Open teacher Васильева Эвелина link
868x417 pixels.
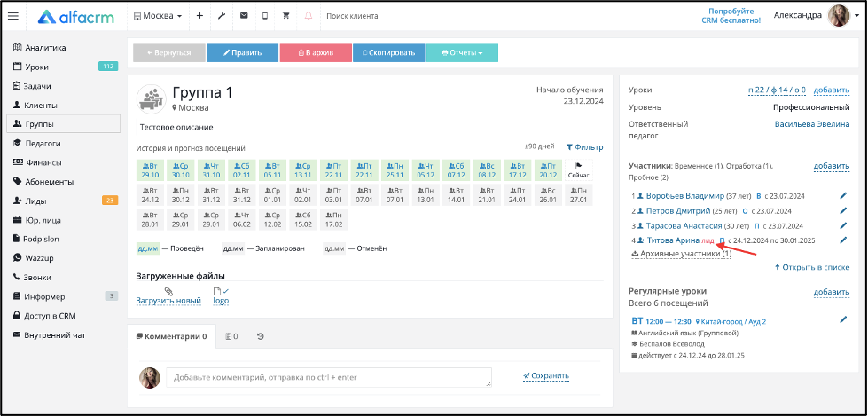point(812,124)
